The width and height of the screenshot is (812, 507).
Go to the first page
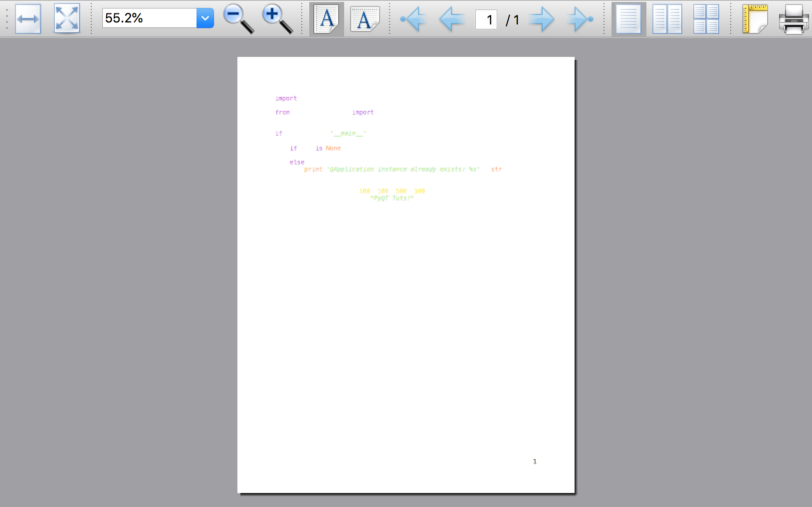pos(413,19)
